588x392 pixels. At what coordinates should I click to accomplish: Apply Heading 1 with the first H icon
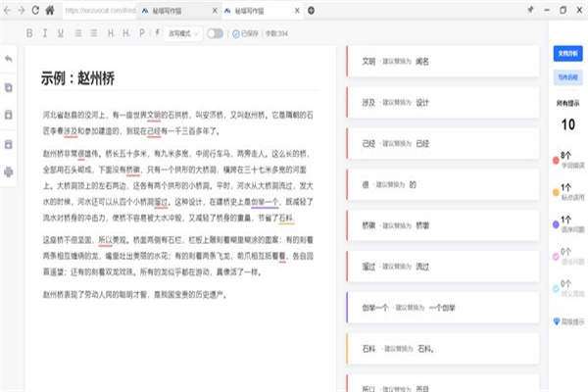tap(110, 33)
